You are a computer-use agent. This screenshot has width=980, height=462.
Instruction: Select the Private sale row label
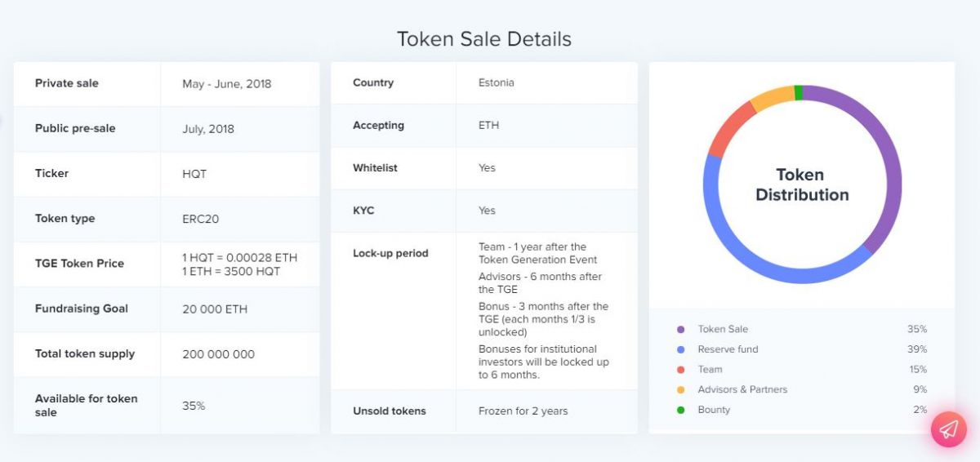coord(66,83)
